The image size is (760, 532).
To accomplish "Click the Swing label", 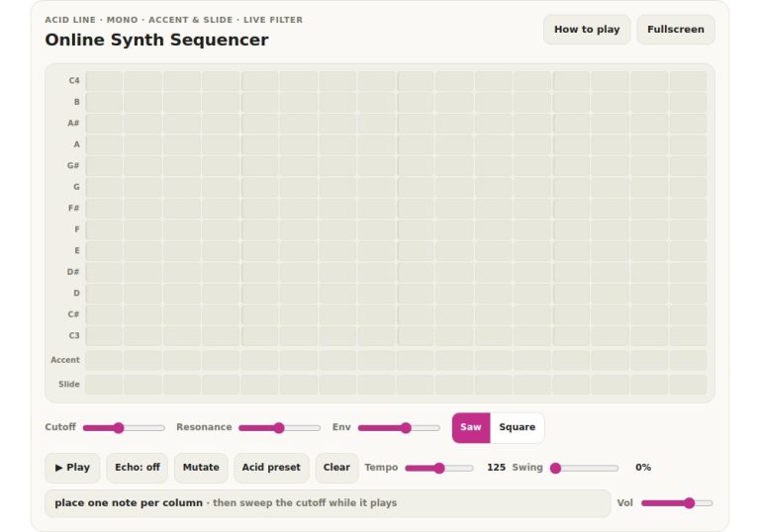I will pos(527,468).
